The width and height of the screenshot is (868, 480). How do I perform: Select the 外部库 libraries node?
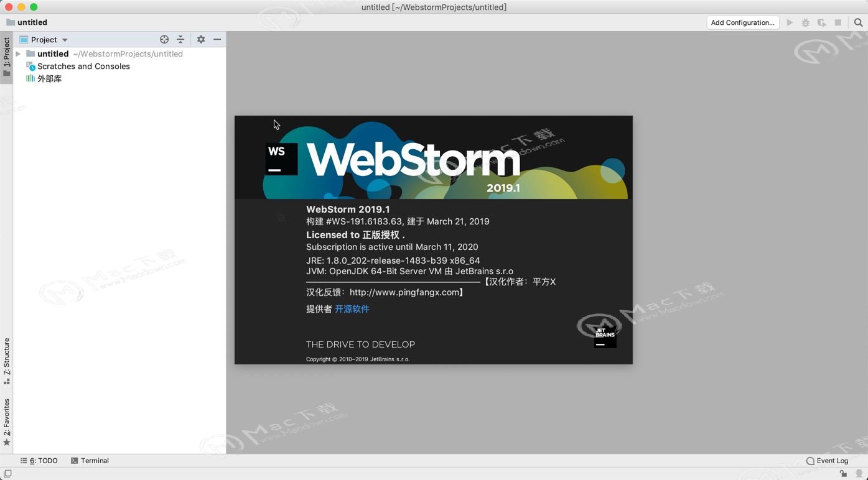pyautogui.click(x=44, y=79)
